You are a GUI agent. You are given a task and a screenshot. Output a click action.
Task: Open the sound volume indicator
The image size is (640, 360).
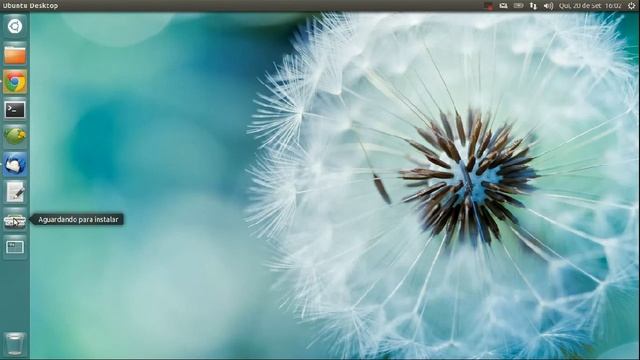click(x=548, y=6)
